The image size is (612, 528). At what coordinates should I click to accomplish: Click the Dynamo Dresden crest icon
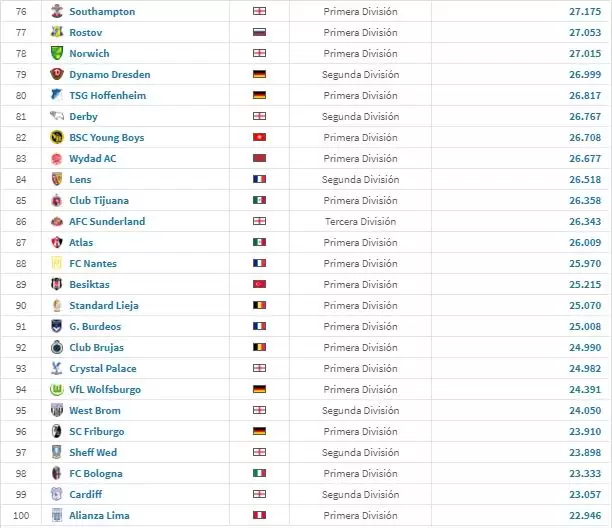click(x=56, y=74)
